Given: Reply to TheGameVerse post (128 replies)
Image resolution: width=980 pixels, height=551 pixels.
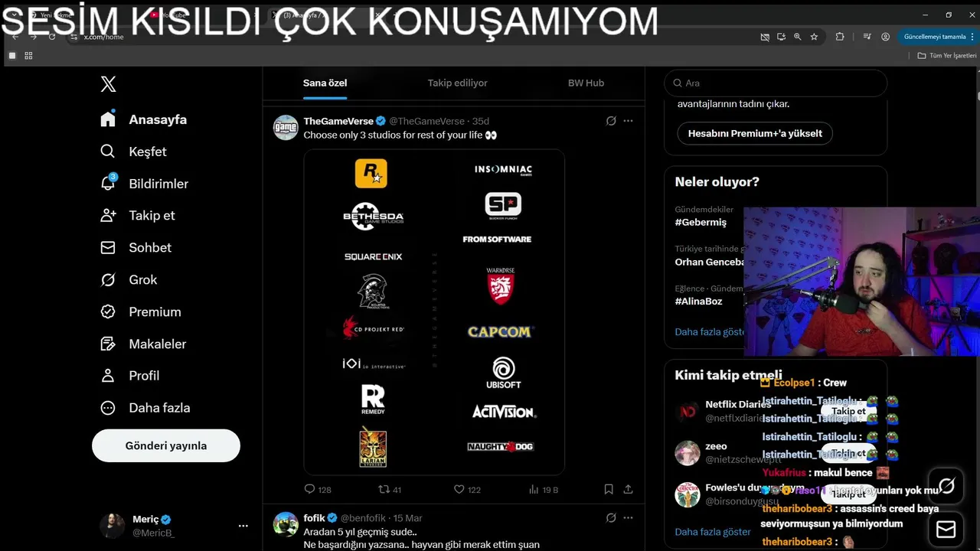Looking at the screenshot, I should click(x=317, y=489).
